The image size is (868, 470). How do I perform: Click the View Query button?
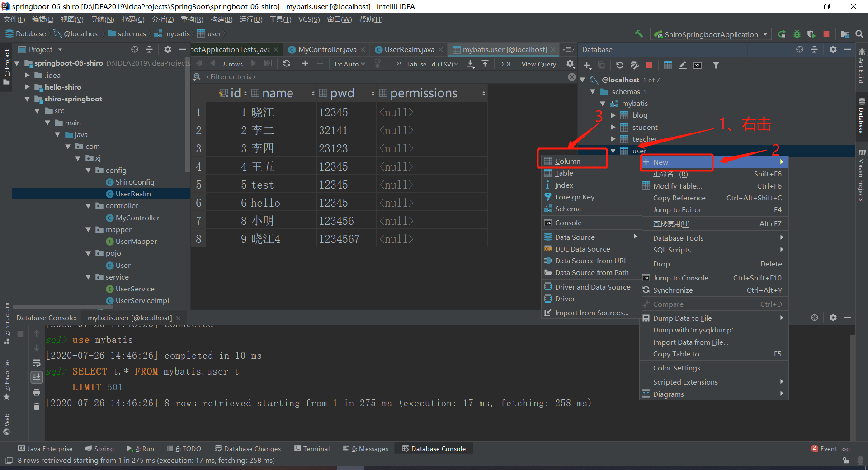pos(538,64)
